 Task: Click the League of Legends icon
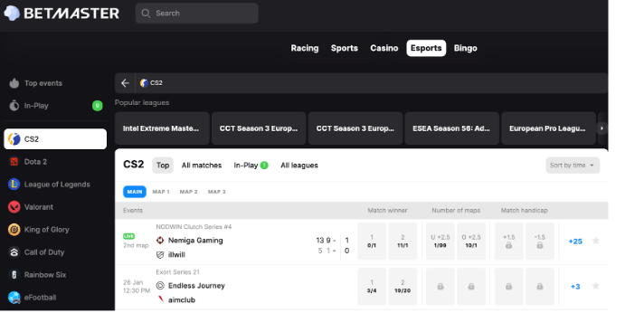[14, 184]
